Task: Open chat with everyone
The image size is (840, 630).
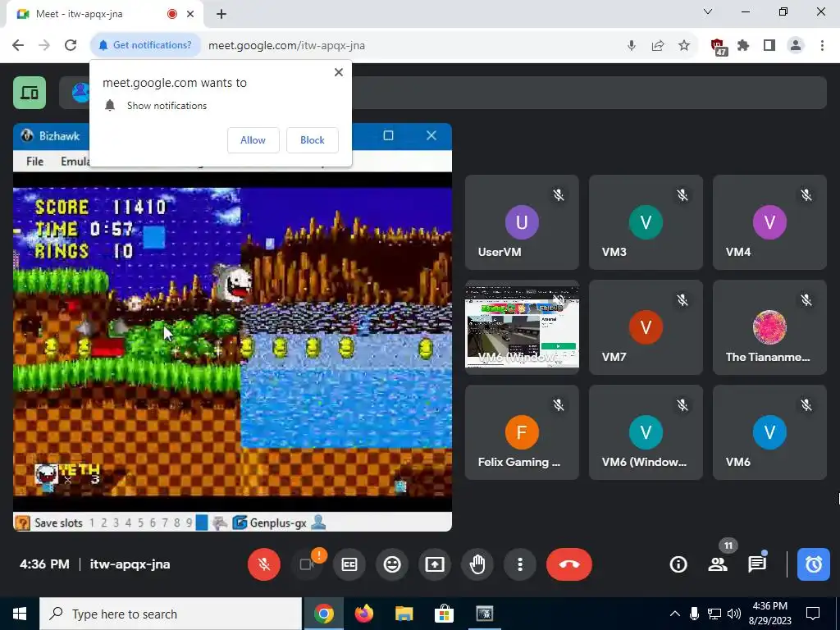Action: [757, 564]
